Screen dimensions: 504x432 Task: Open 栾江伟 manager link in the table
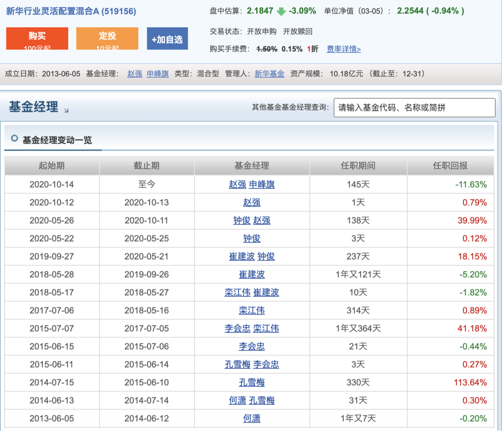pyautogui.click(x=252, y=310)
